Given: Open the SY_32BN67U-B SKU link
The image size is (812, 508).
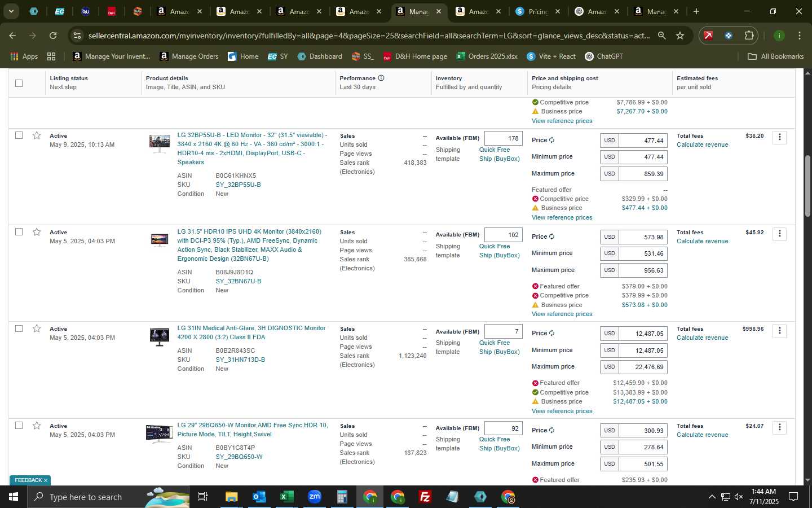Looking at the screenshot, I should (238, 281).
